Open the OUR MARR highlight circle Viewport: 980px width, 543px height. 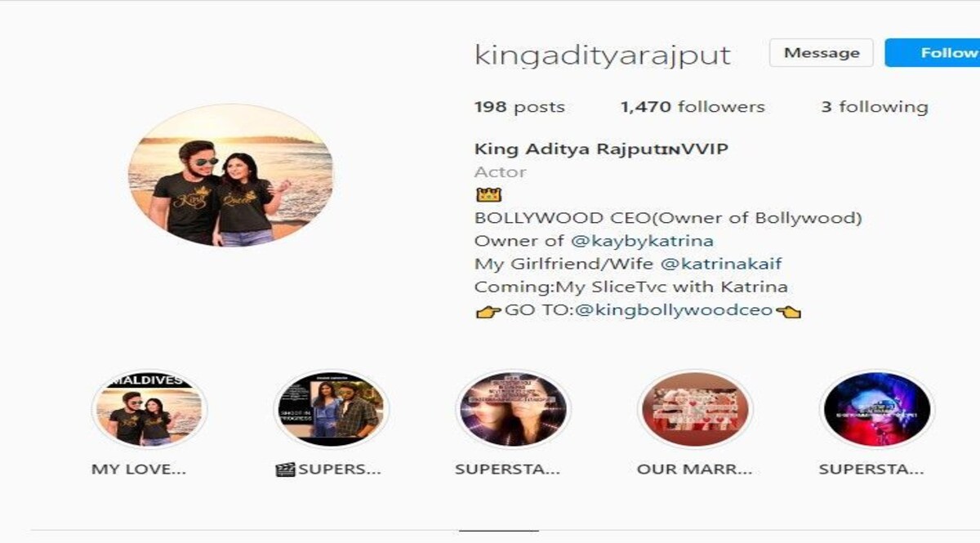(694, 408)
